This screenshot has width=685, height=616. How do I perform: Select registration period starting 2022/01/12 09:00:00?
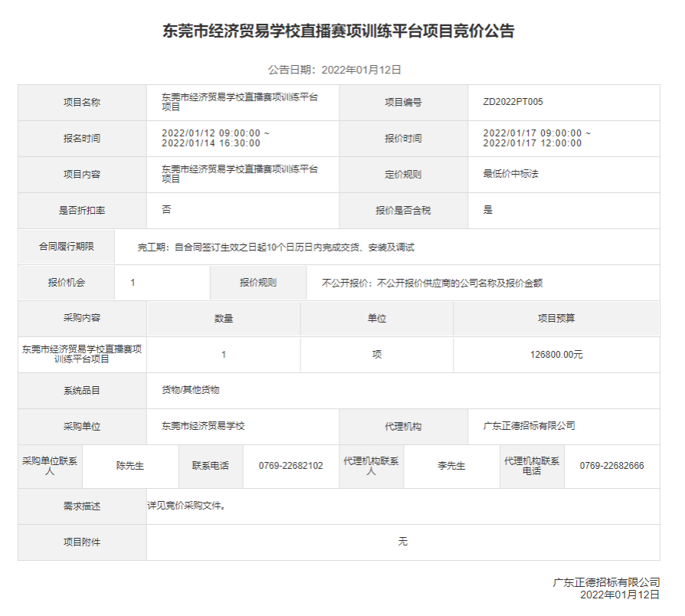(215, 138)
